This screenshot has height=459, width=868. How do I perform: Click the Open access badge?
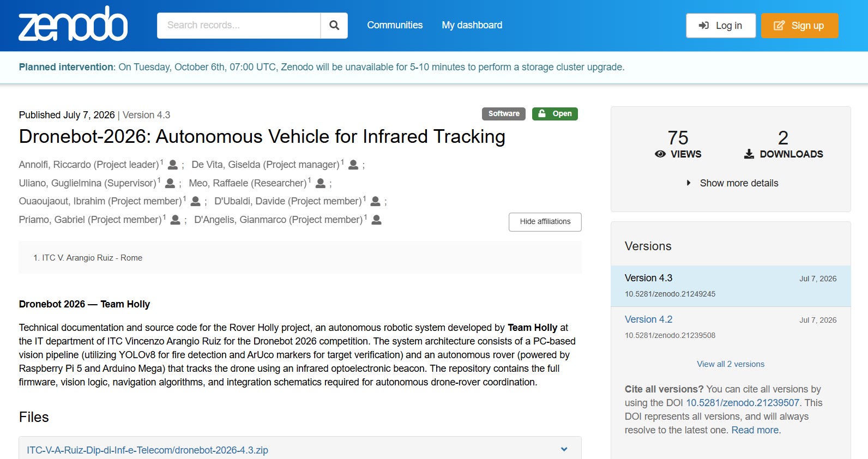click(555, 113)
